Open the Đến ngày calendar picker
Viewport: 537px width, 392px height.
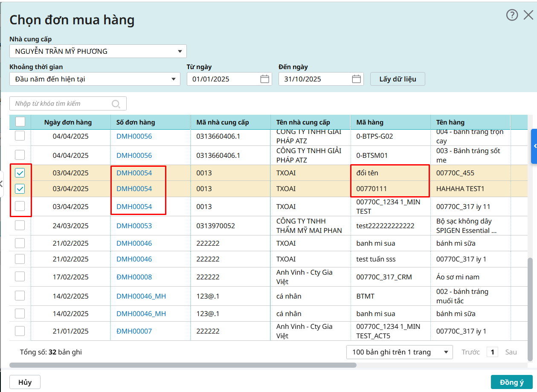[x=357, y=79]
